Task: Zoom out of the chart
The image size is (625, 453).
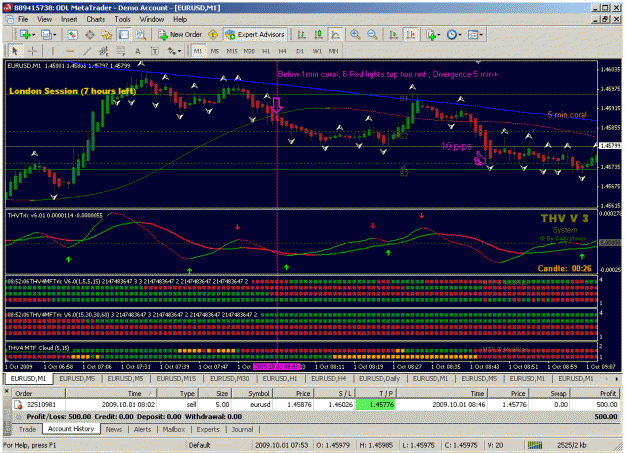Action: click(372, 35)
